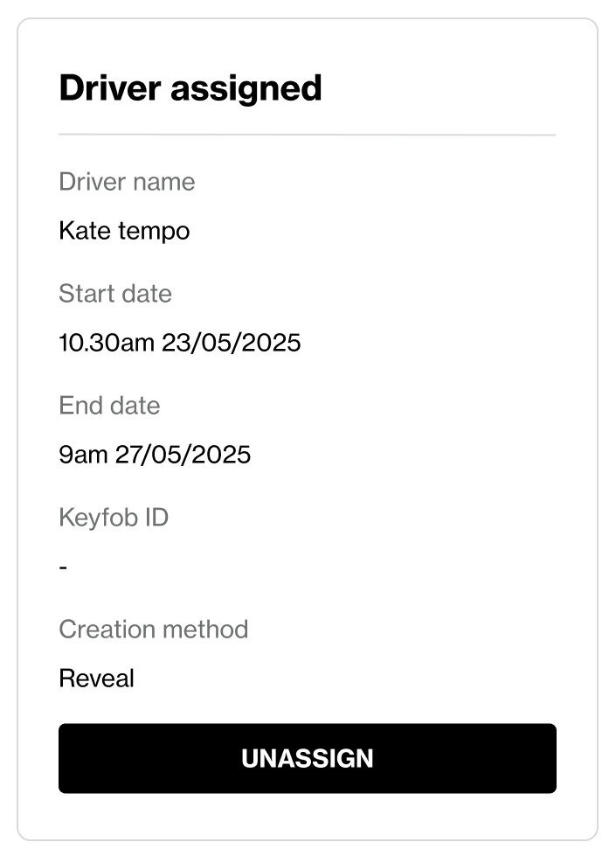Select the "End date" field label

coord(109,406)
